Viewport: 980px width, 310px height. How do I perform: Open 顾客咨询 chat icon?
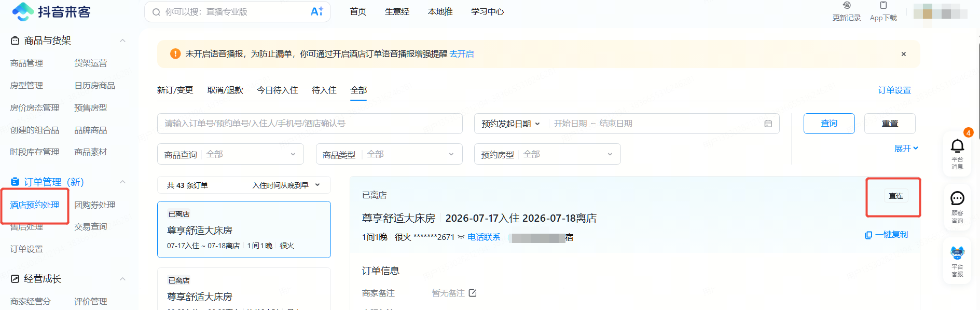point(957,198)
